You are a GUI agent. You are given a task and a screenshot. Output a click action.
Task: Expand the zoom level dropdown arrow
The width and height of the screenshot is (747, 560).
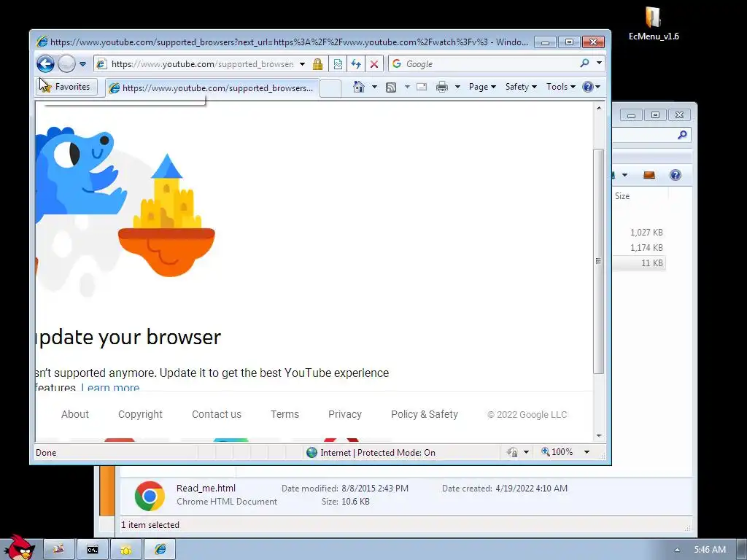[587, 452]
